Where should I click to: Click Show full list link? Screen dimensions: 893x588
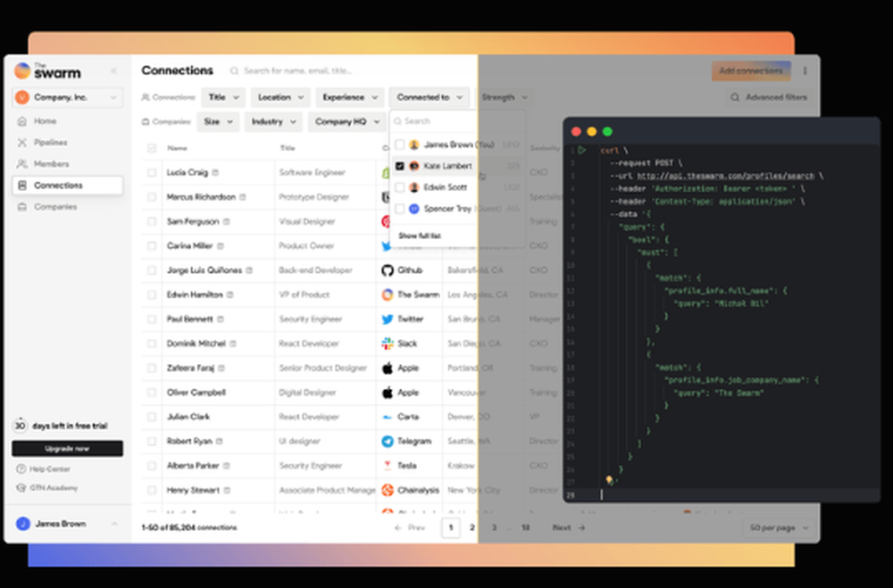coord(419,236)
